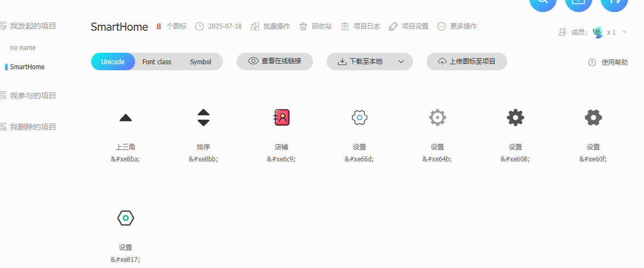Select 我参与的项目 section
The width and height of the screenshot is (644, 268).
(x=33, y=96)
